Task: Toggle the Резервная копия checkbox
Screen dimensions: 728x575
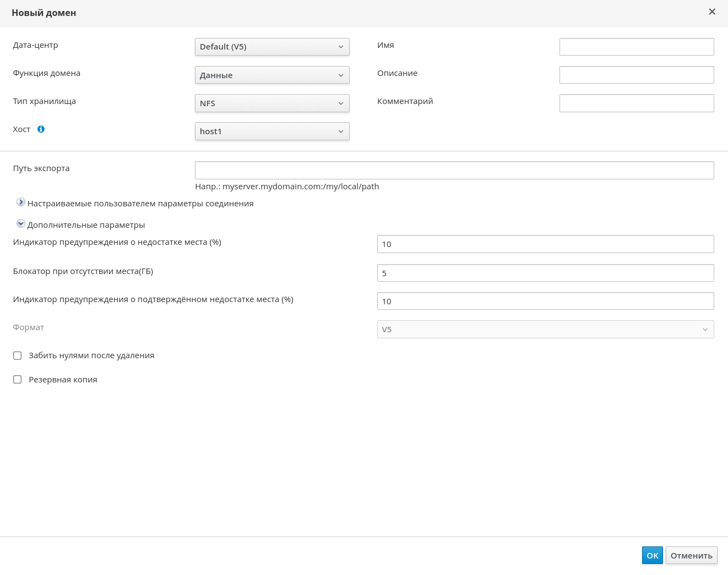Action: coord(18,380)
